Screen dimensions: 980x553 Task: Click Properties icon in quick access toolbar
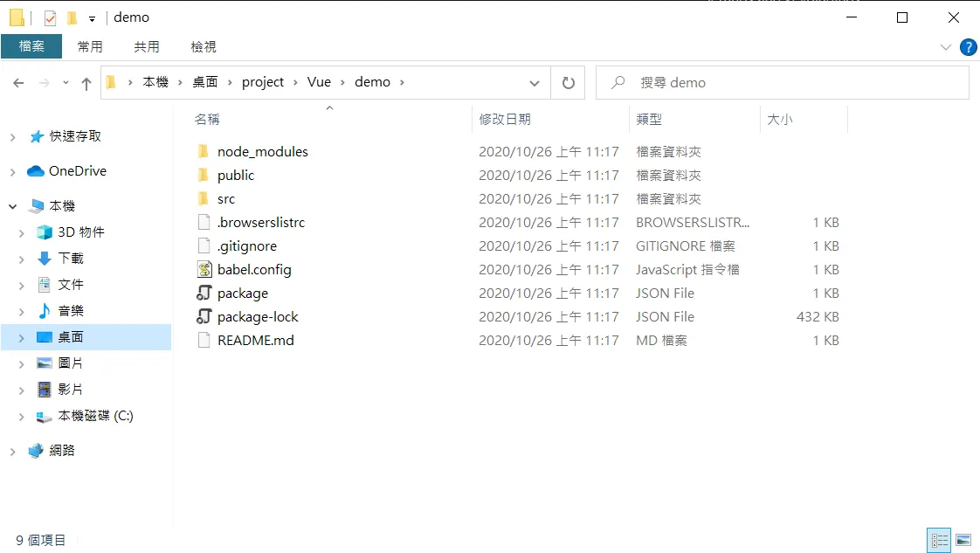click(x=50, y=17)
